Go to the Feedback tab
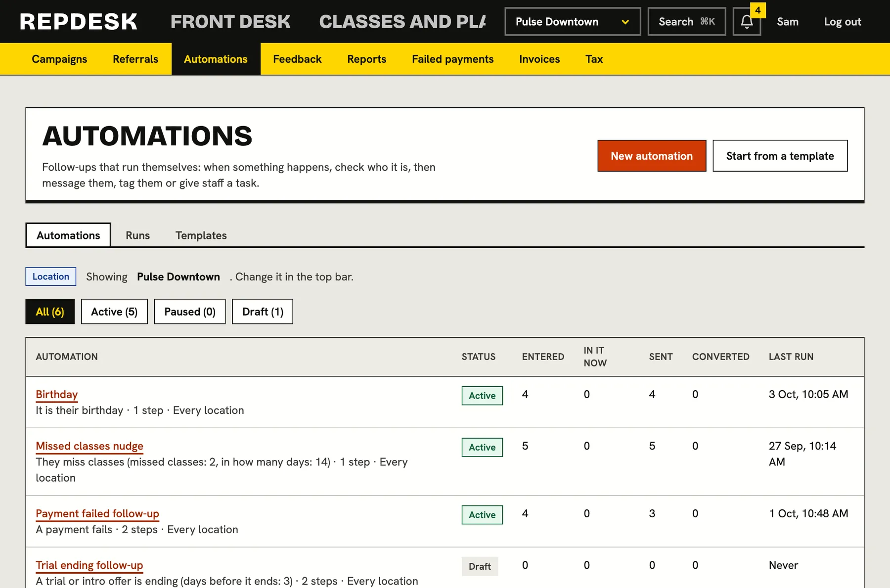The height and width of the screenshot is (588, 890). tap(297, 59)
